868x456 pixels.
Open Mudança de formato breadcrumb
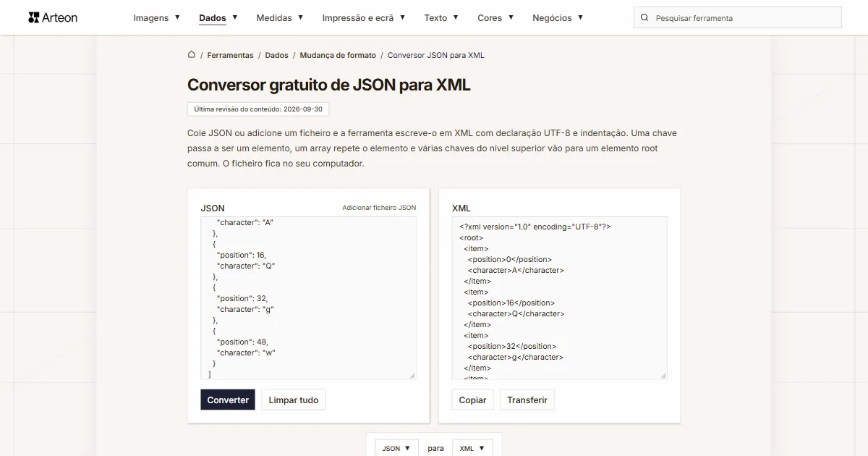pyautogui.click(x=338, y=55)
